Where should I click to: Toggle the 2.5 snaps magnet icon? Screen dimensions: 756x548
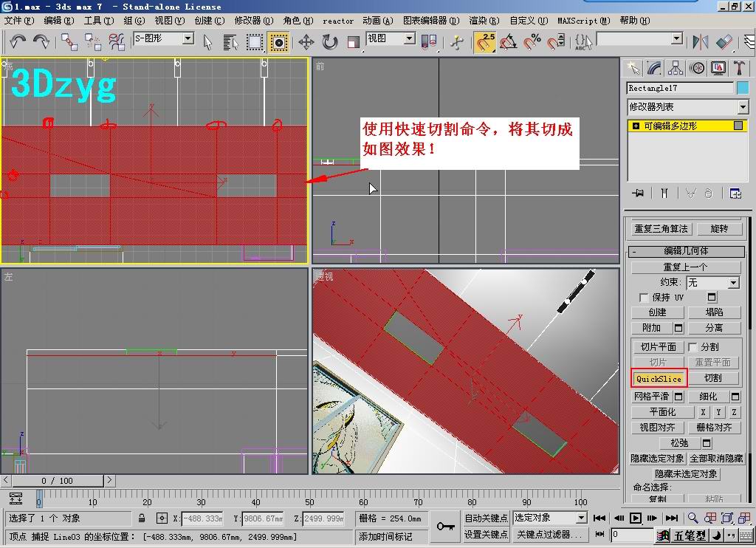(485, 42)
